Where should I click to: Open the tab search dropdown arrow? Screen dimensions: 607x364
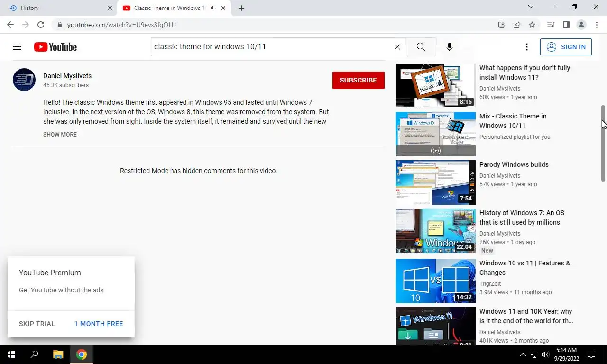[x=531, y=7]
